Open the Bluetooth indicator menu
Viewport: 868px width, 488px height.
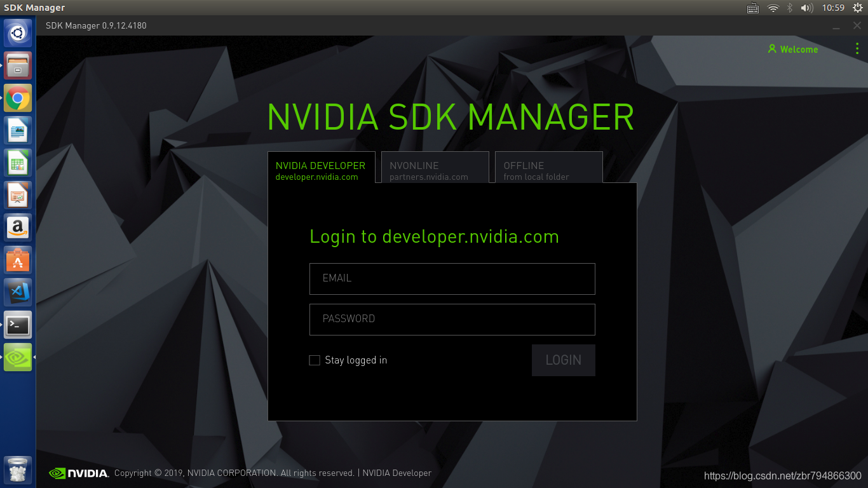790,8
